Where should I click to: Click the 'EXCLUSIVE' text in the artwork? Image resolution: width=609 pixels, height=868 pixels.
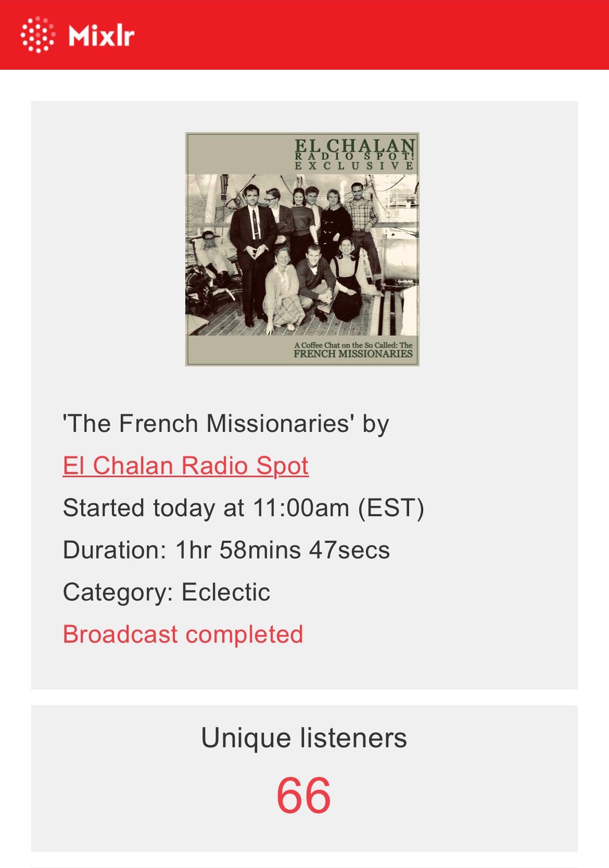pos(354,166)
